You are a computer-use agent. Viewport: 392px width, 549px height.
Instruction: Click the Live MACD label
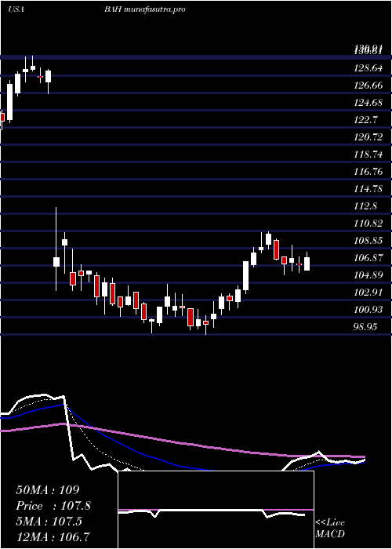[x=330, y=529]
